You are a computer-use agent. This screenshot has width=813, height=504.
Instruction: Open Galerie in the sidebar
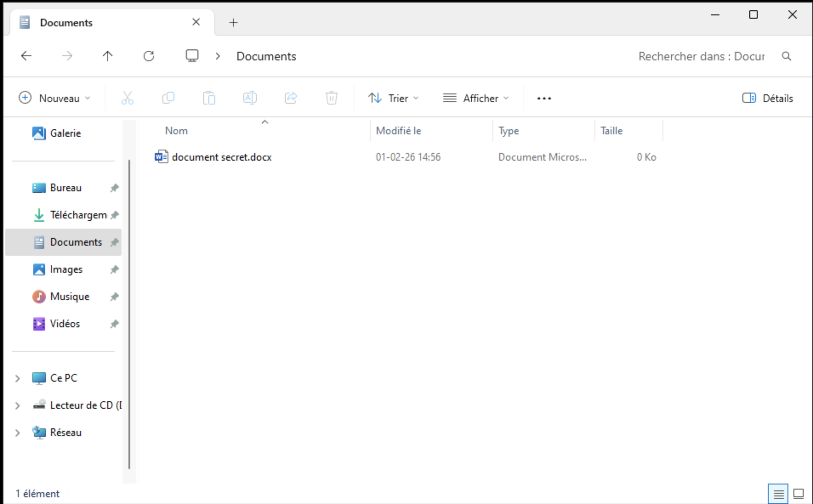64,133
